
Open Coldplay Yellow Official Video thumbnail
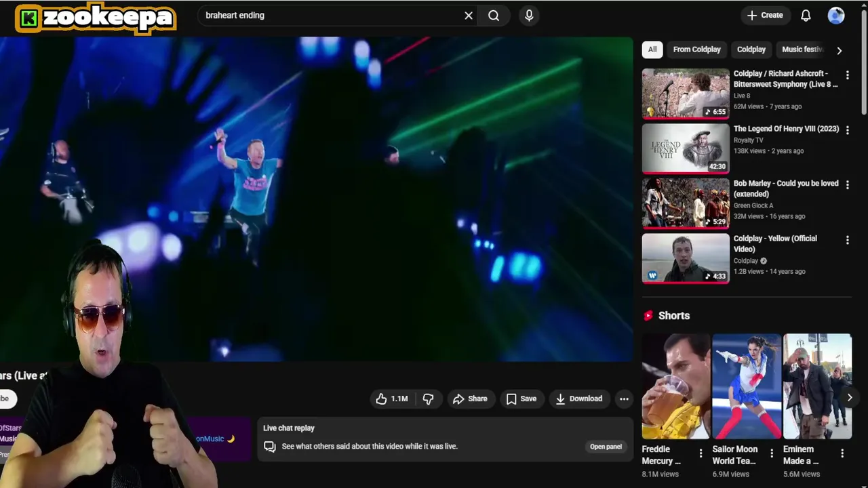pos(686,258)
